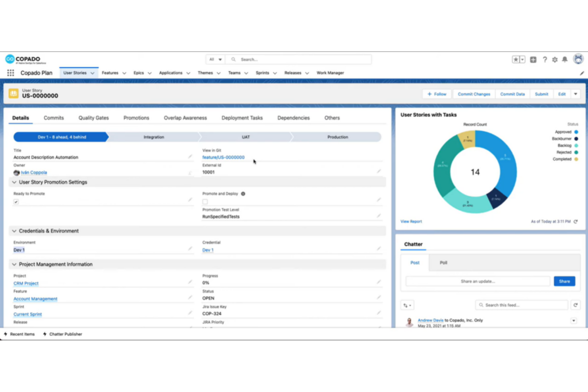Image resolution: width=588 pixels, height=392 pixels.
Task: Click the Search this feed field
Action: pos(522,305)
